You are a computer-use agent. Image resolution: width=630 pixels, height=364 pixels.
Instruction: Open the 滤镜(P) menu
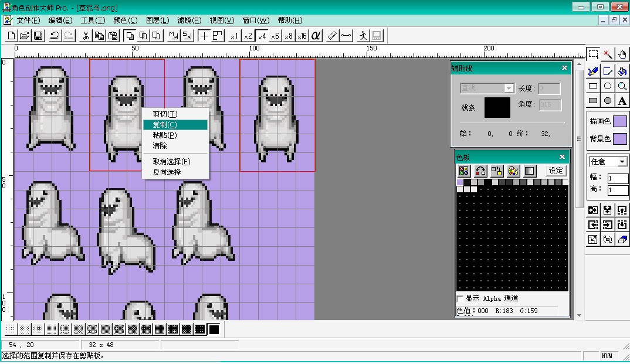(x=189, y=20)
